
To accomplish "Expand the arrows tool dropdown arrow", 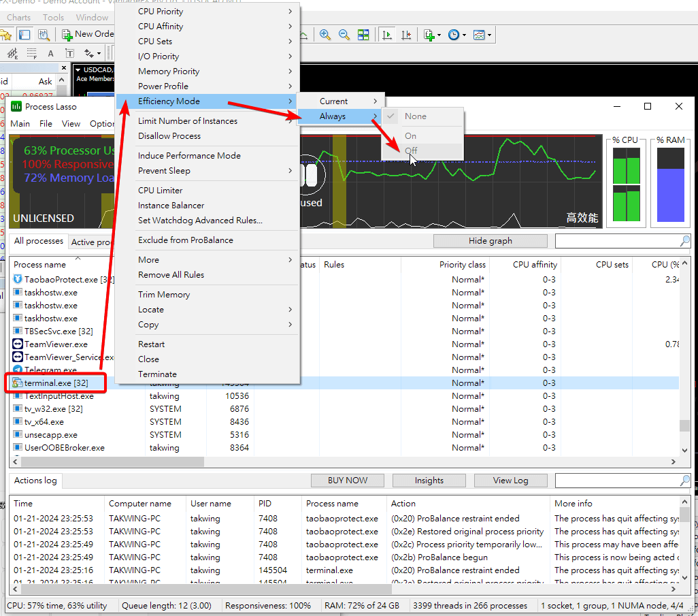I will [x=99, y=54].
